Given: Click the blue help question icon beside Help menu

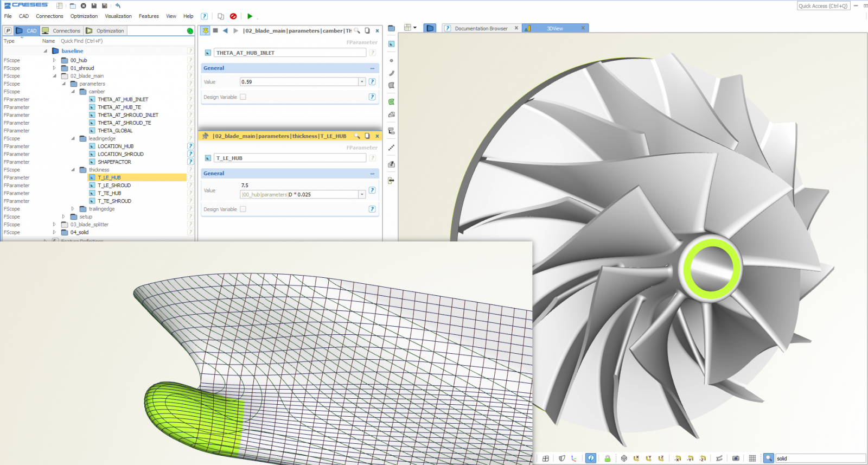Looking at the screenshot, I should click(205, 16).
